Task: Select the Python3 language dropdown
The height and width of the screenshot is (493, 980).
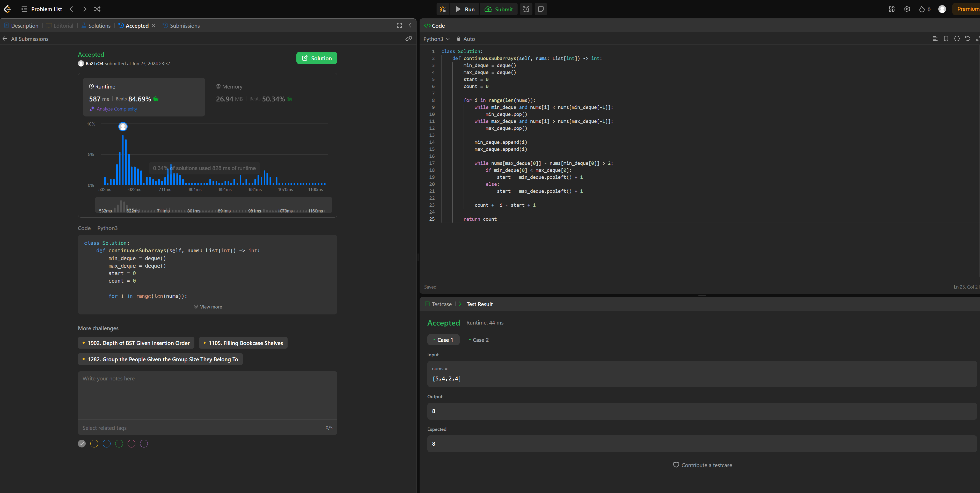Action: coord(436,39)
